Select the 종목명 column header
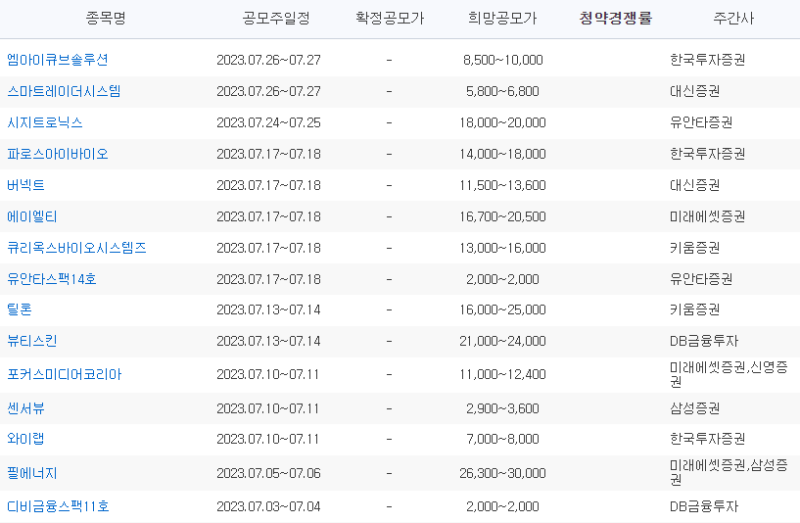The height and width of the screenshot is (523, 800). (x=106, y=18)
